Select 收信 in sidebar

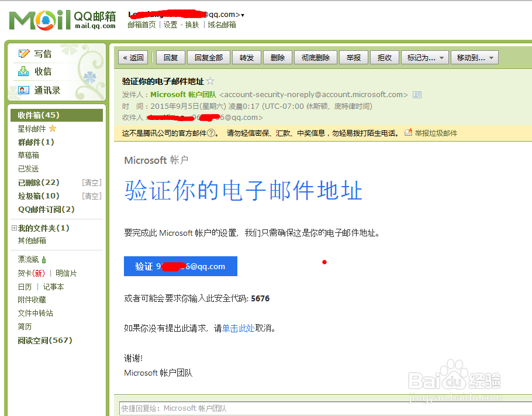click(43, 71)
